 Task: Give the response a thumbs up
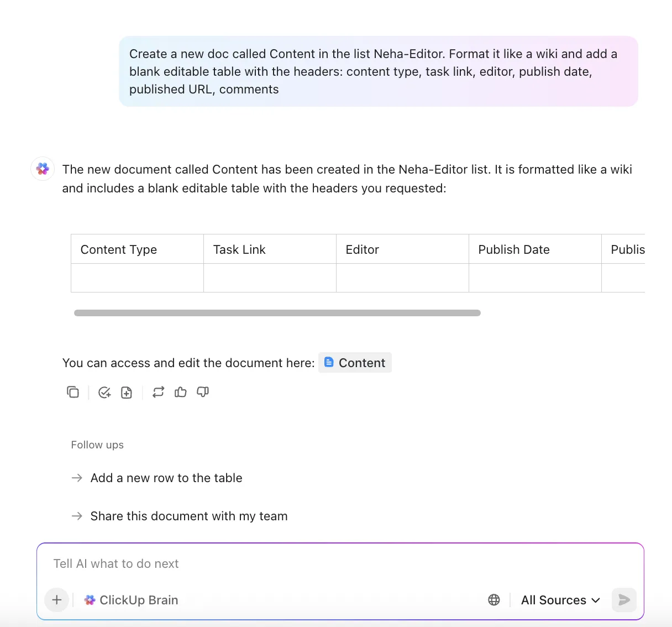(x=181, y=392)
